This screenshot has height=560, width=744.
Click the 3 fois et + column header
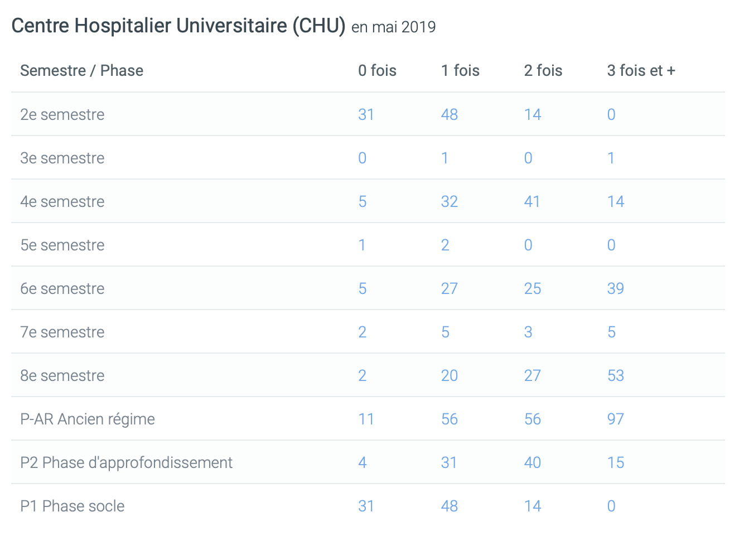point(641,71)
